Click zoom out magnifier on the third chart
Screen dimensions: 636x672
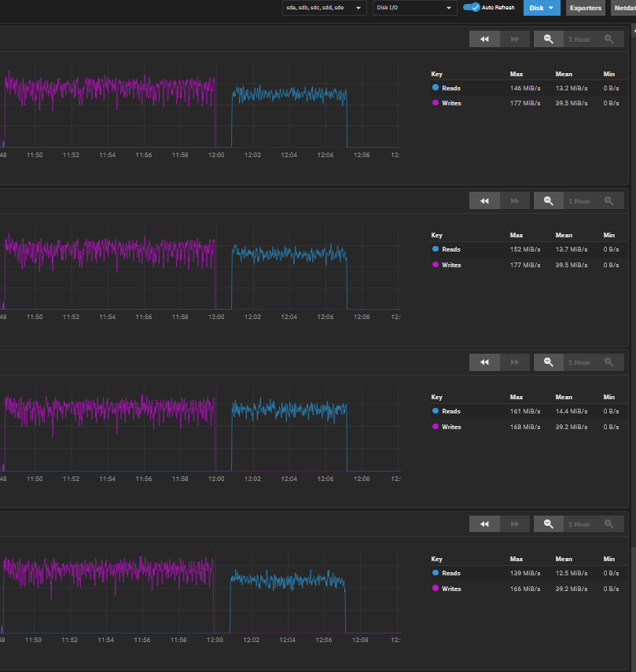549,362
